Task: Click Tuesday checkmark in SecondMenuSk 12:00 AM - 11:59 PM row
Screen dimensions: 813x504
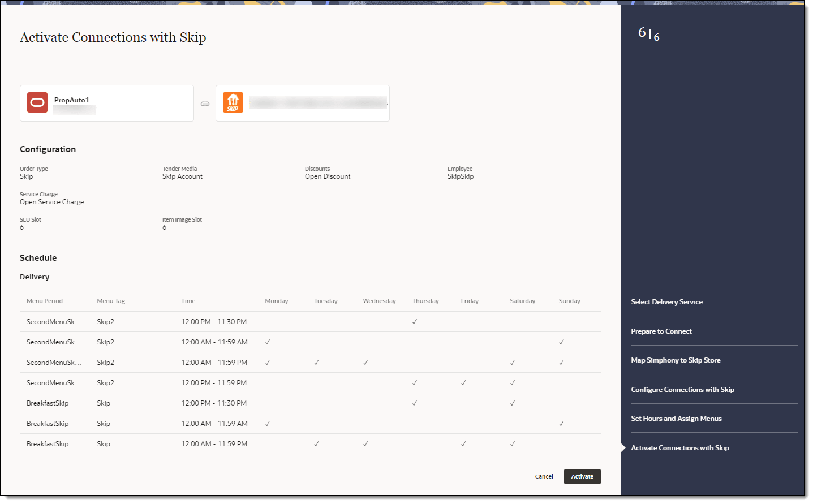Action: 316,363
